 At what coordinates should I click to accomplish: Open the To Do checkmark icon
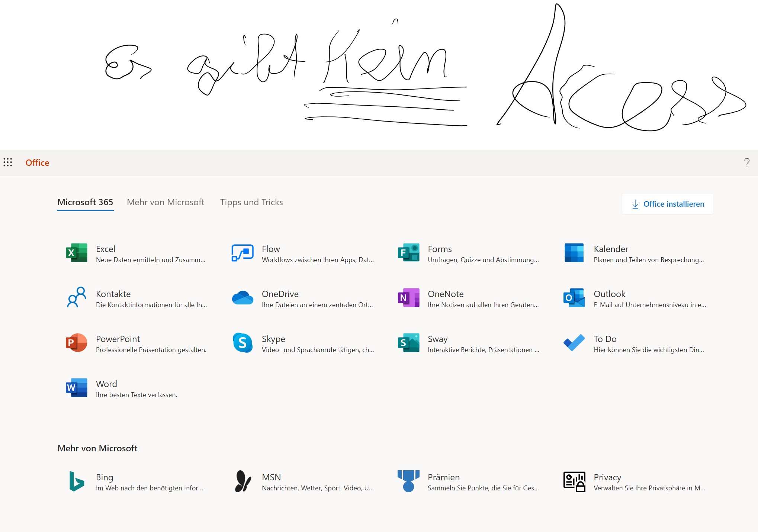[x=574, y=343]
